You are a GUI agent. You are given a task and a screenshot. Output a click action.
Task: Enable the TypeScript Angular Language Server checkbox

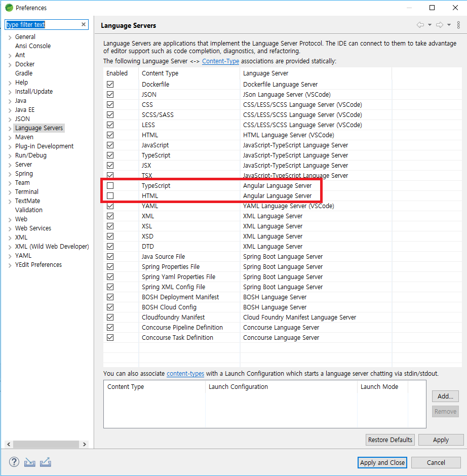110,185
